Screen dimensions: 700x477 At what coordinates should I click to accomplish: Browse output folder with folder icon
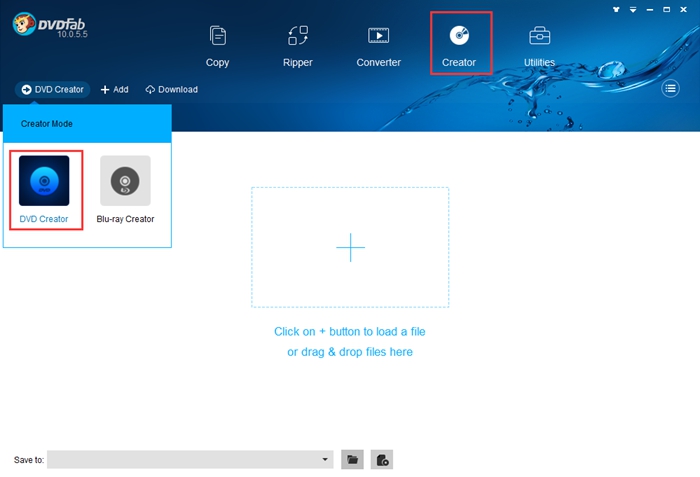353,460
